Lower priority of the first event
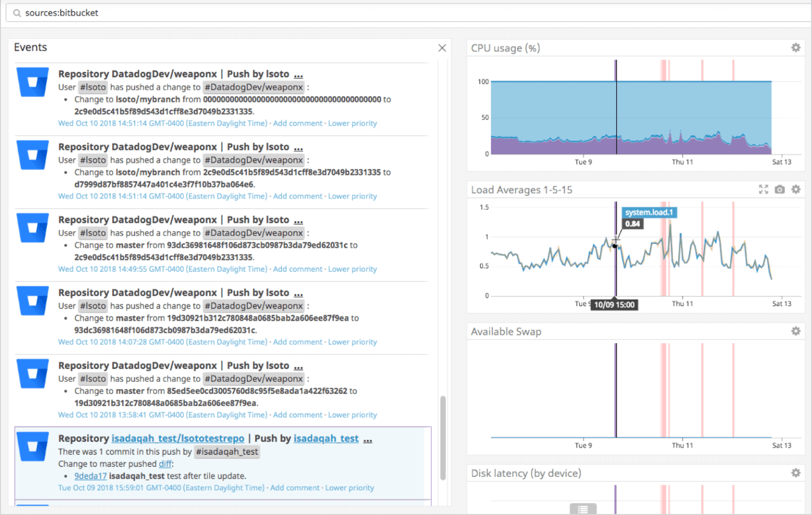 click(352, 123)
